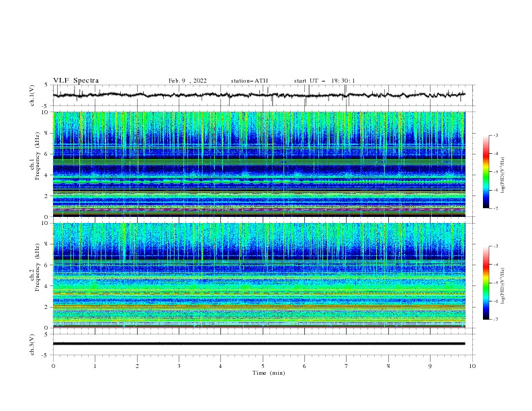Click the time axis tick label '10'

click(472, 366)
